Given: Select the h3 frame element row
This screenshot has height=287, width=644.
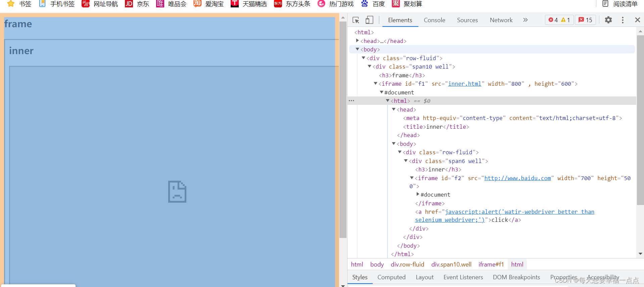Looking at the screenshot, I should pyautogui.click(x=402, y=75).
